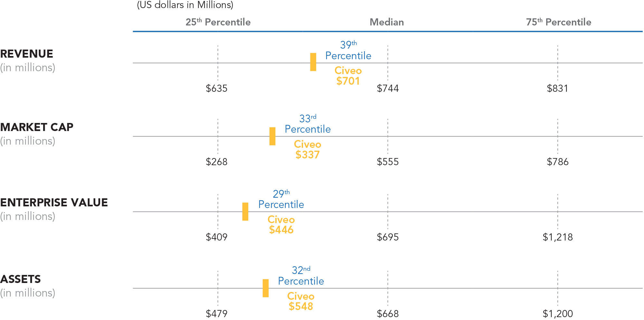Click the Civeo $446 enterprise value
The height and width of the screenshot is (320, 644).
click(281, 230)
